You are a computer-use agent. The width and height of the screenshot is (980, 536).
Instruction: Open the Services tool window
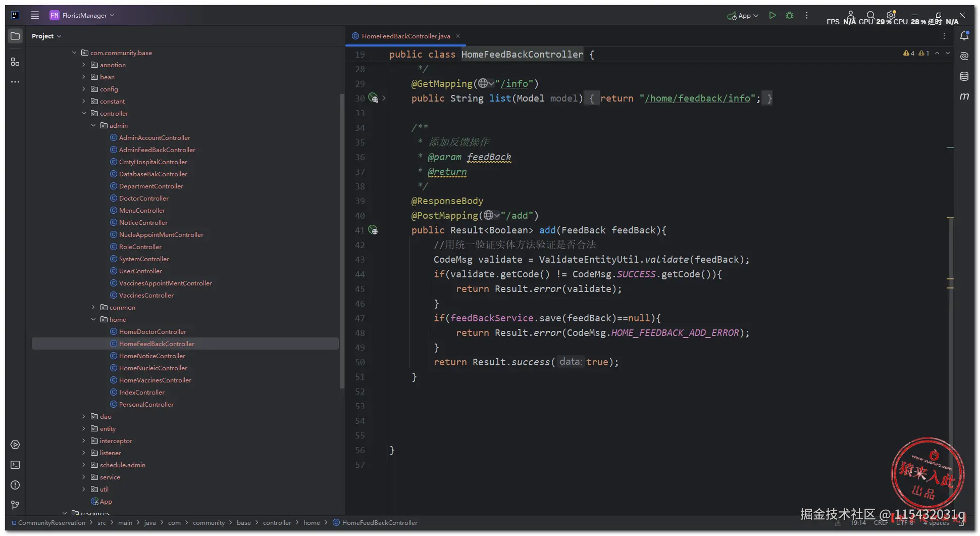(x=15, y=445)
